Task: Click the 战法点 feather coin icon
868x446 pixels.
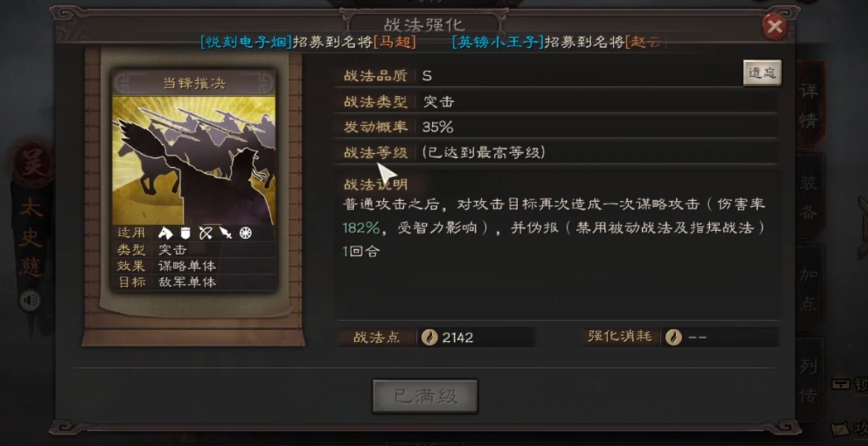Action: [x=429, y=337]
